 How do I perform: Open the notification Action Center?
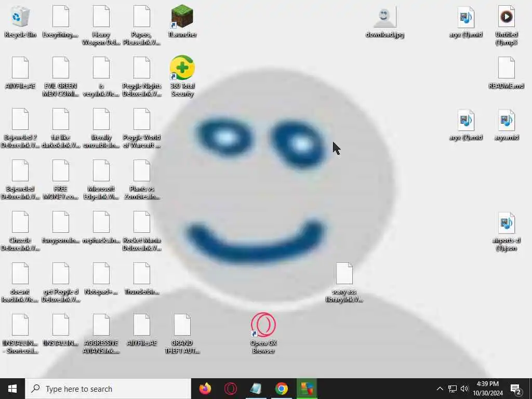point(516,389)
